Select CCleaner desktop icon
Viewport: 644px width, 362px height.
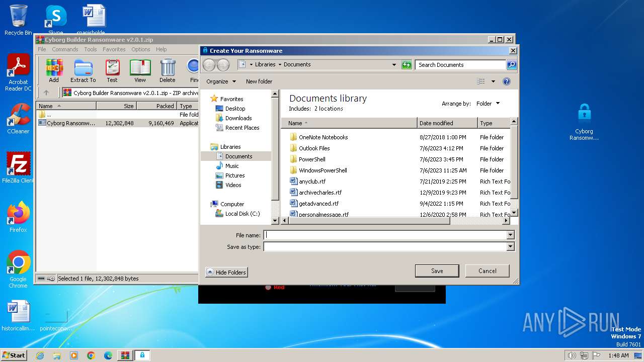point(18,119)
